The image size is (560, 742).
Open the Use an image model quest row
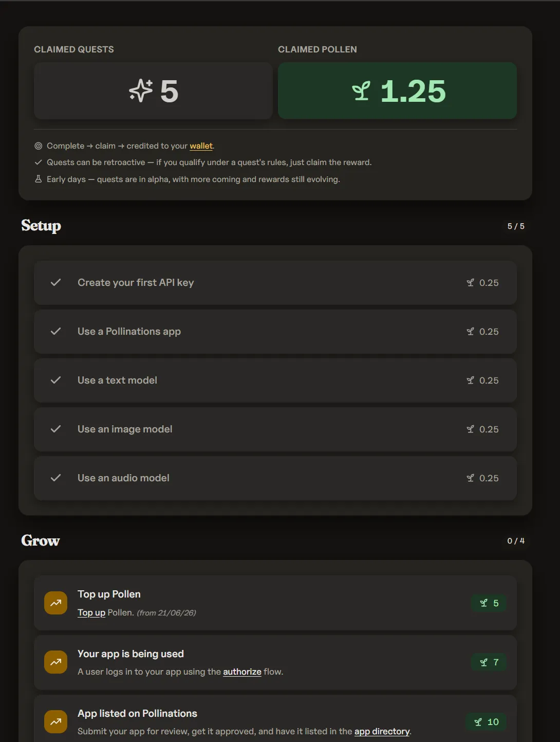click(275, 429)
